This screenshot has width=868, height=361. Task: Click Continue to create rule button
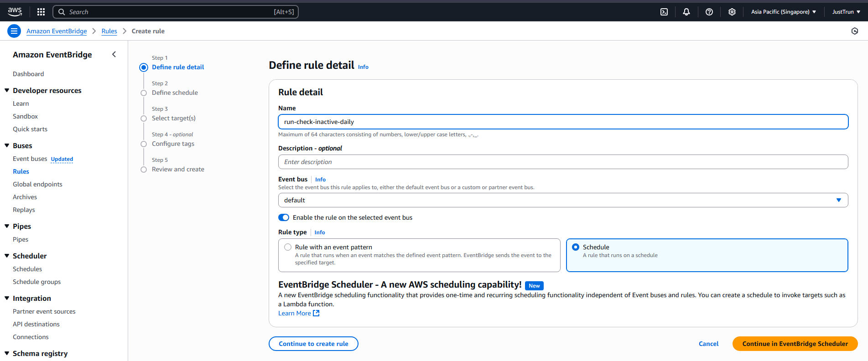coord(313,344)
